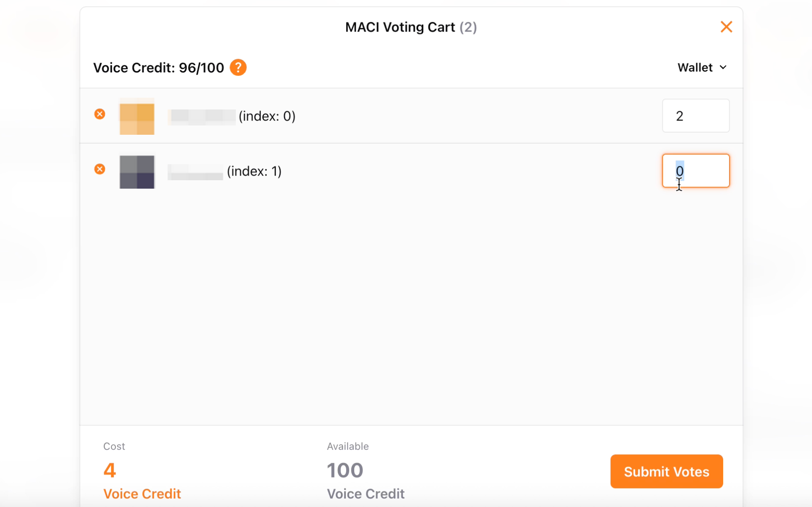Focus the vote input for index 0

[x=695, y=116]
